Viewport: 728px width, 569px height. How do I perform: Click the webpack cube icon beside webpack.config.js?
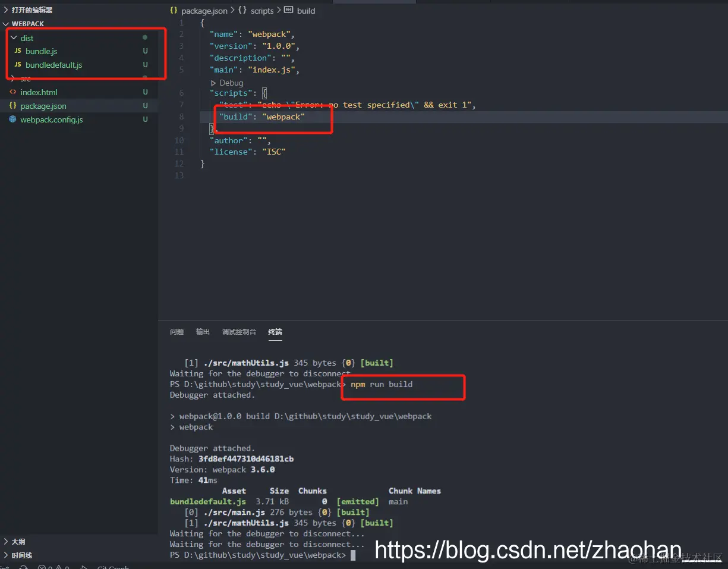coord(13,120)
